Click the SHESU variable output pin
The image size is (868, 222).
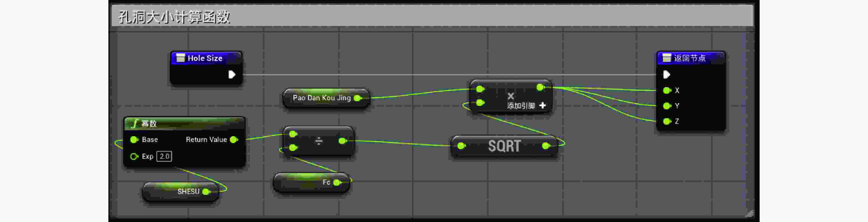pos(206,192)
